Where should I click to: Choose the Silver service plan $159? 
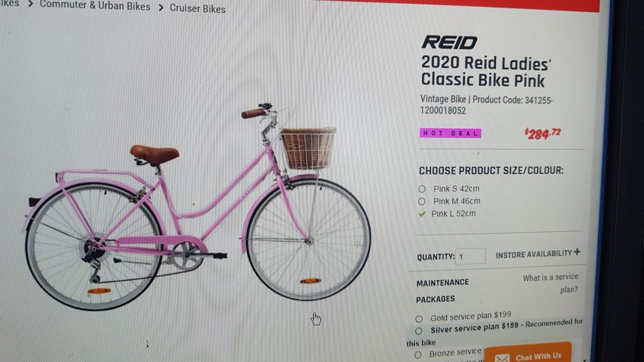click(x=418, y=331)
